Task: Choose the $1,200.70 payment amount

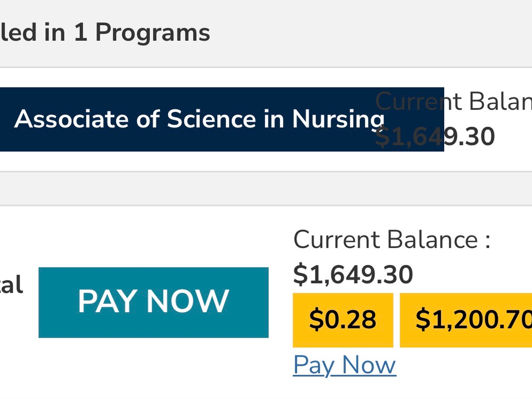Action: coord(470,320)
